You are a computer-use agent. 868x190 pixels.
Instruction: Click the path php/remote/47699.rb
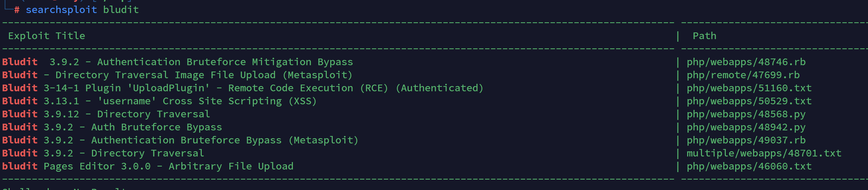(743, 75)
